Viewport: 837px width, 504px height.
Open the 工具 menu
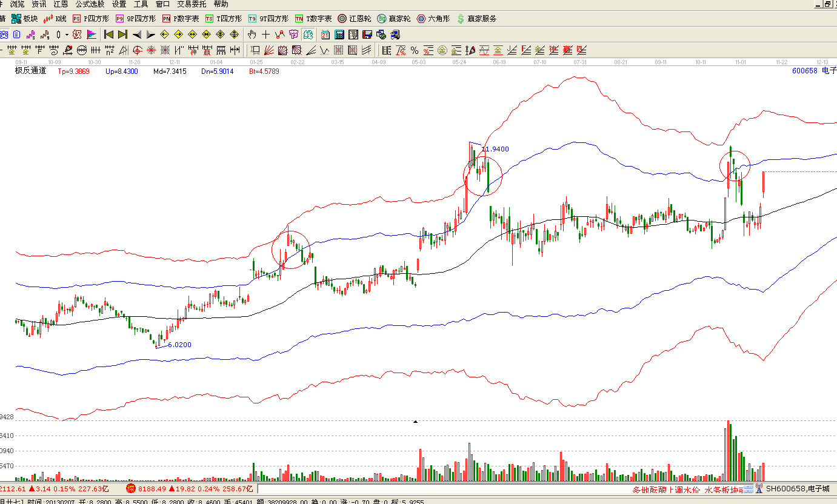click(141, 4)
